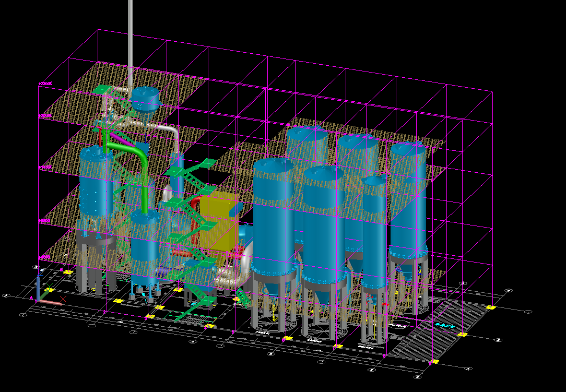Pick the narrow small silo in front row

click(374, 230)
